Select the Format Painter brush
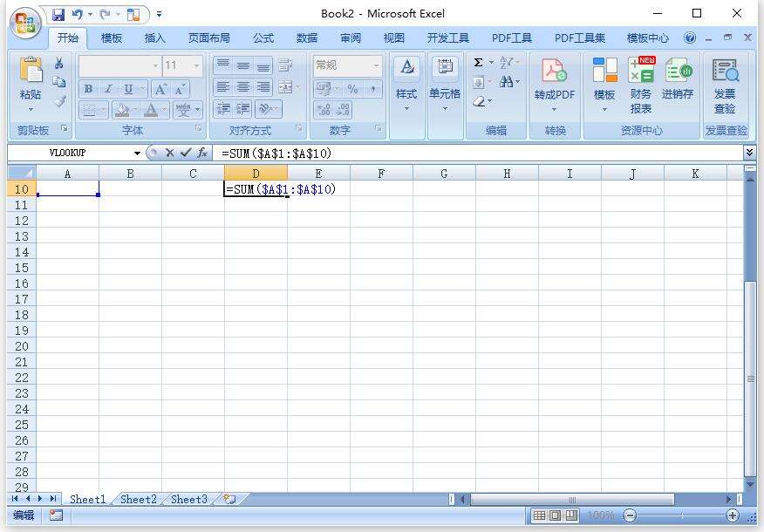764x532 pixels. (59, 101)
